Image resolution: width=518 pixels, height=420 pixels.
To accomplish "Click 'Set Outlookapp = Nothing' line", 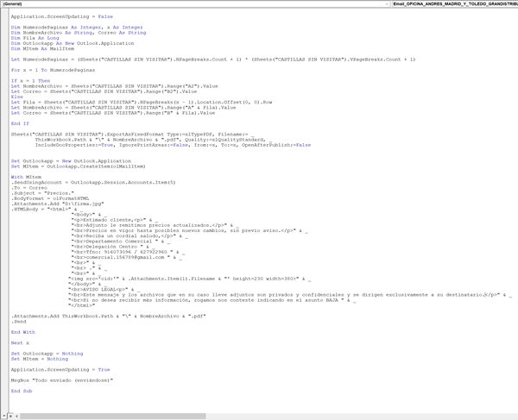I will point(47,354).
